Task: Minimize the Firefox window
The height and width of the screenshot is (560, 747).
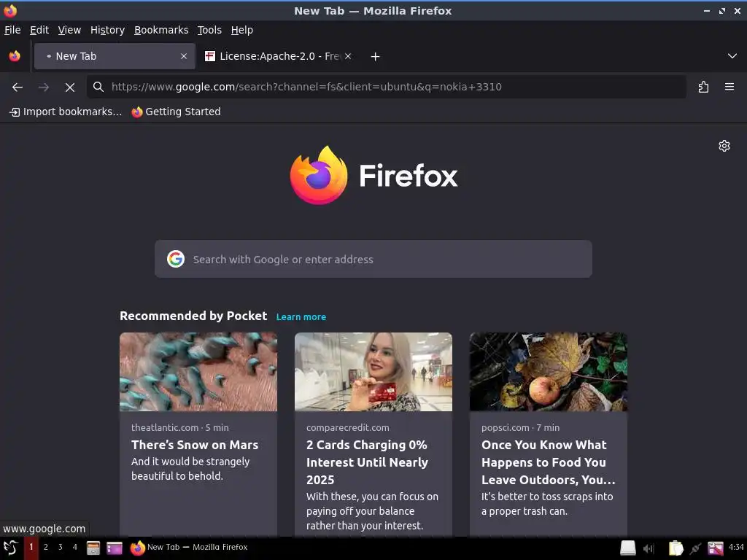Action: (x=707, y=11)
